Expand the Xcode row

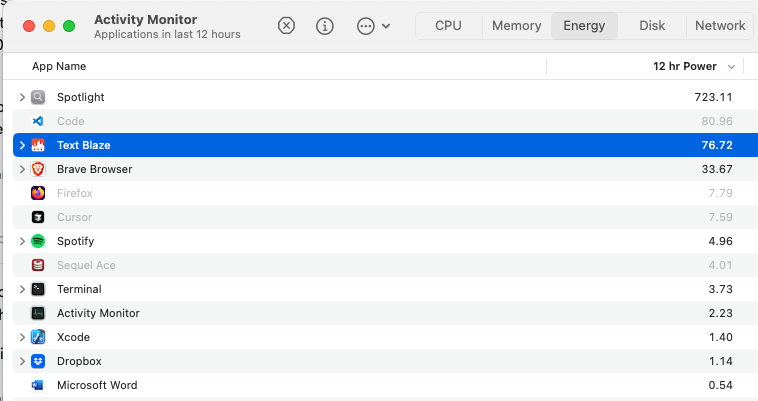pyautogui.click(x=22, y=337)
